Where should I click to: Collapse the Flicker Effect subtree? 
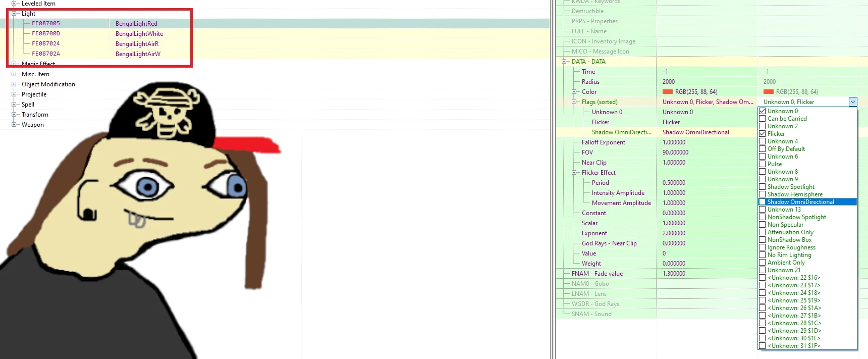tap(574, 173)
